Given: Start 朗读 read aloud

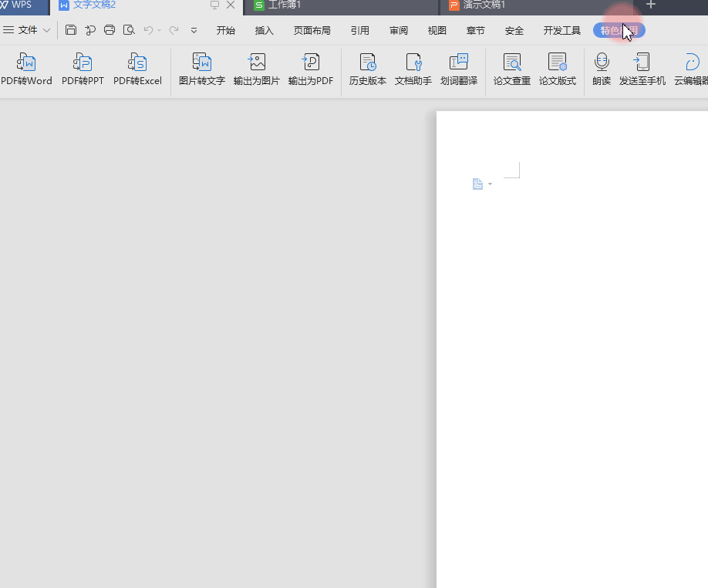Looking at the screenshot, I should click(x=602, y=70).
